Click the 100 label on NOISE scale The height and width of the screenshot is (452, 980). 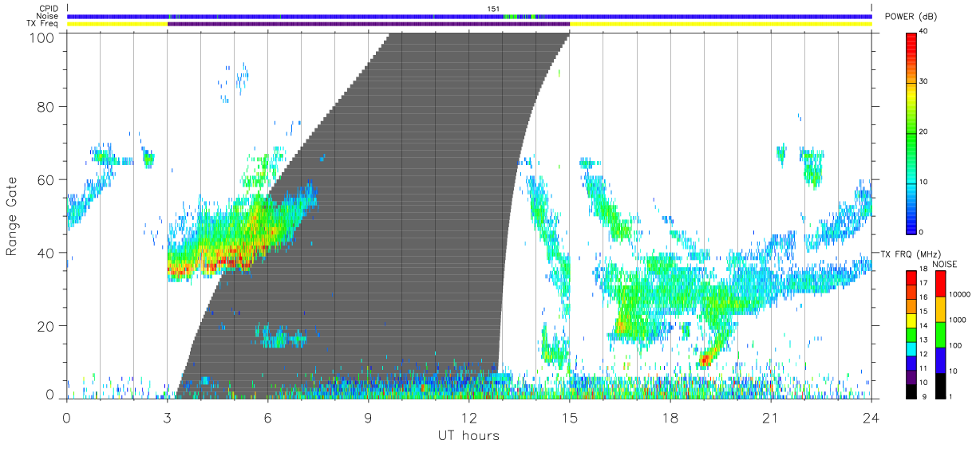point(956,345)
